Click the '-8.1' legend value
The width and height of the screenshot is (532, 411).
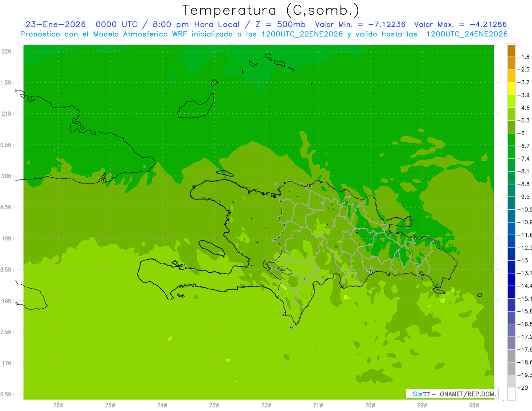[x=524, y=171]
